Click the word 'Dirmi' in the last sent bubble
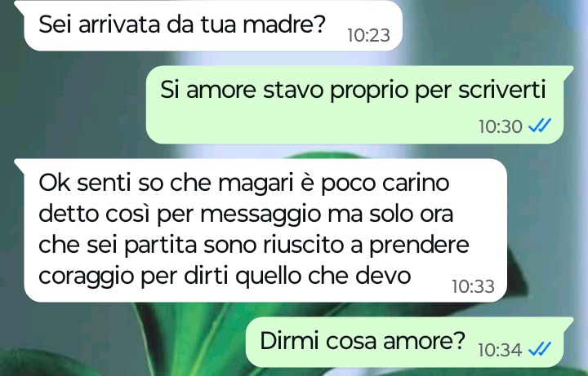This screenshot has width=588, height=376. tap(289, 341)
